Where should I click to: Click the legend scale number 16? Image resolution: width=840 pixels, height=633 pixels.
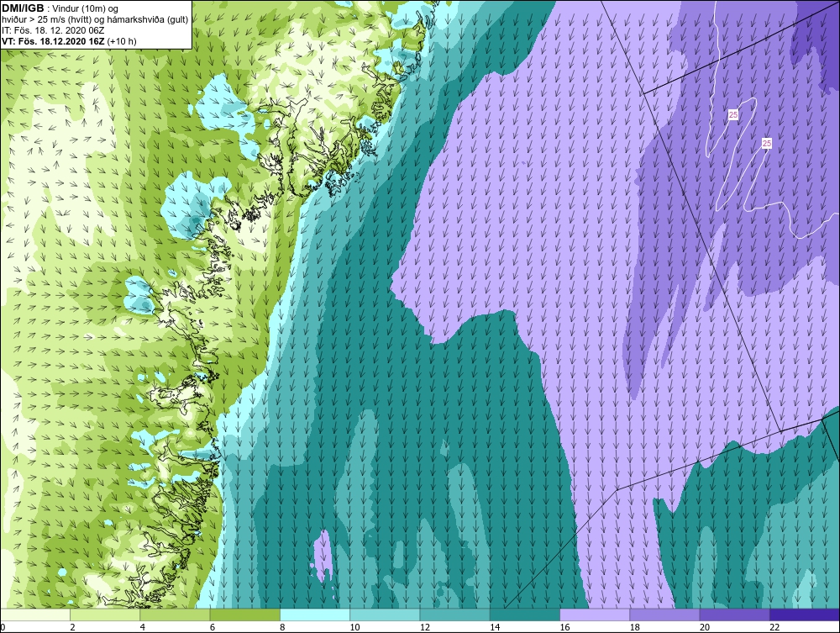564,628
